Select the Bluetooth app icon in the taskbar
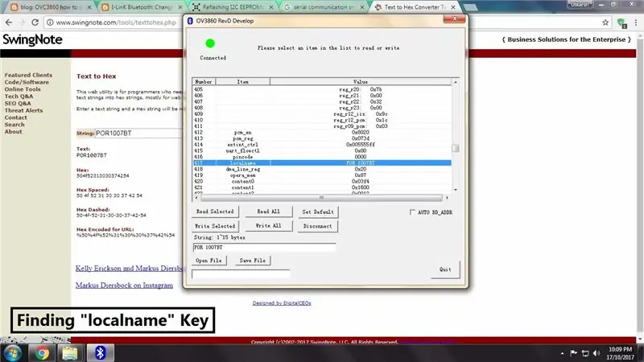This screenshot has width=644, height=362. click(x=100, y=353)
